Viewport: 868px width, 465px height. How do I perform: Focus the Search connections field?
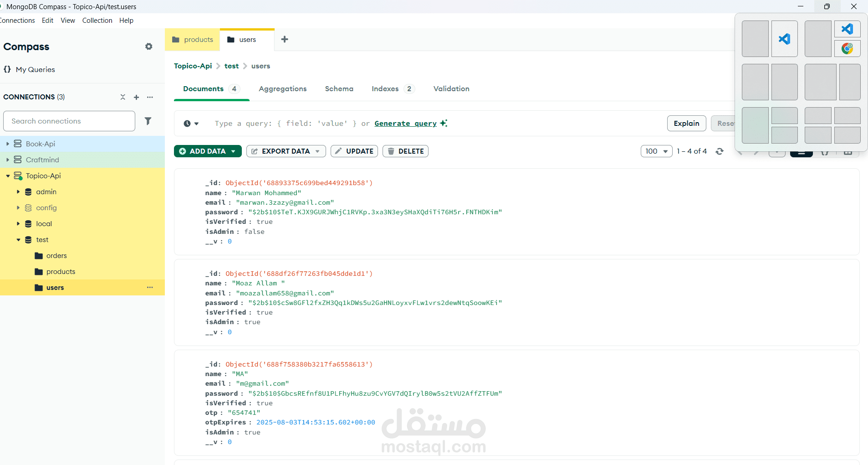69,121
